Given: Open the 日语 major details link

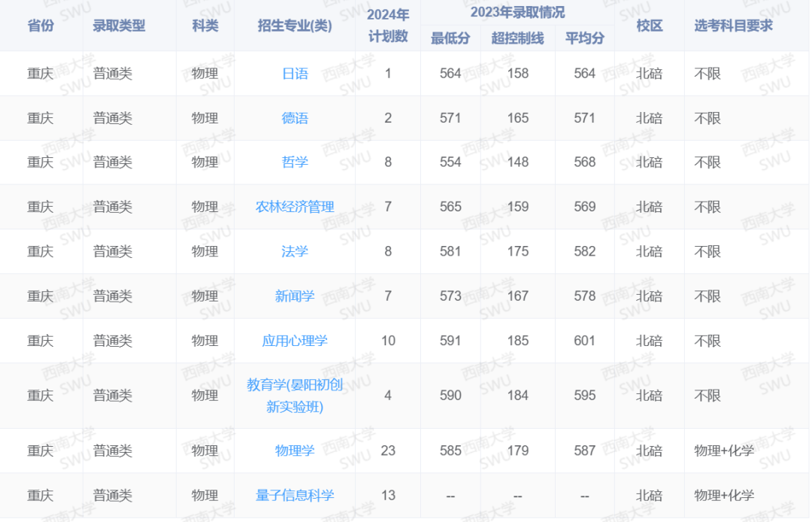Looking at the screenshot, I should [x=295, y=73].
